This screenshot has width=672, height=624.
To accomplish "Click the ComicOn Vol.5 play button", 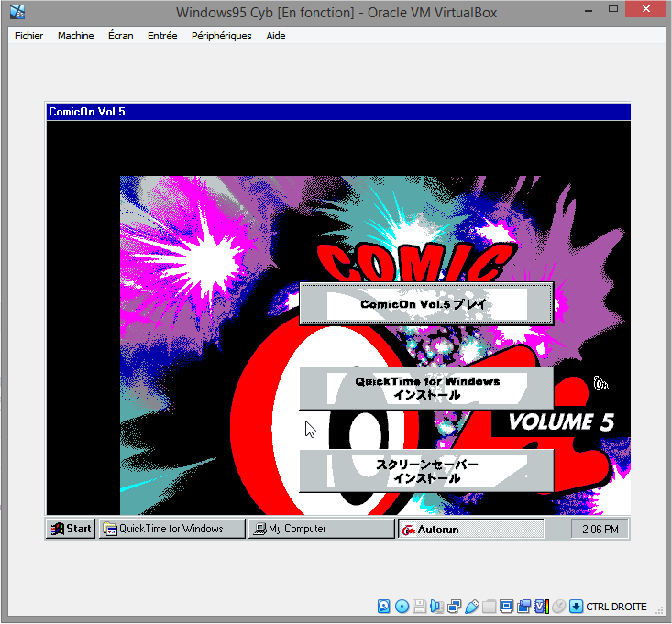I will click(x=426, y=303).
